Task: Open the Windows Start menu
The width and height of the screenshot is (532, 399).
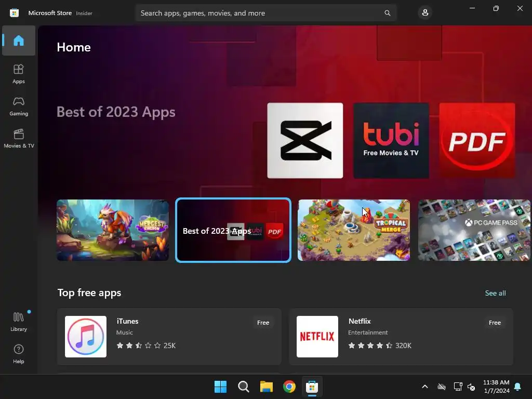Action: (220, 387)
